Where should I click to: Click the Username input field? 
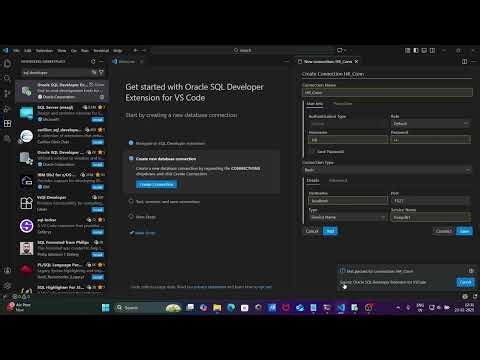pyautogui.click(x=348, y=140)
